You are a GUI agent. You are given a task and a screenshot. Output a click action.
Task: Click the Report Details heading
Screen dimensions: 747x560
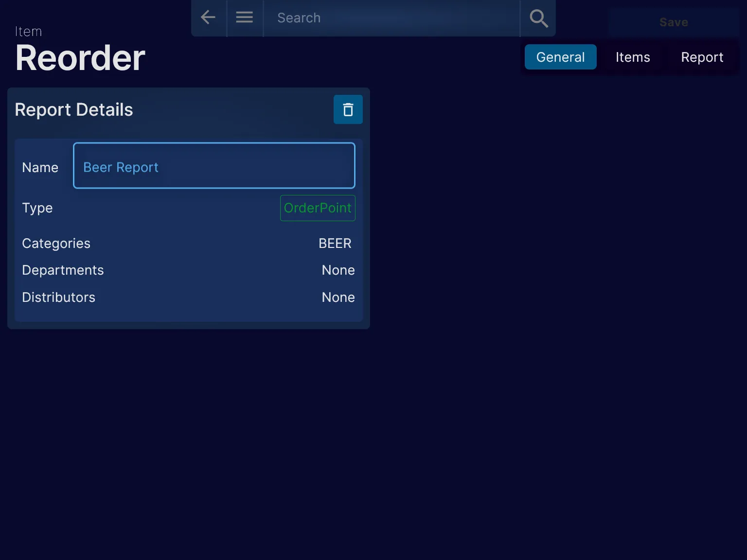73,109
